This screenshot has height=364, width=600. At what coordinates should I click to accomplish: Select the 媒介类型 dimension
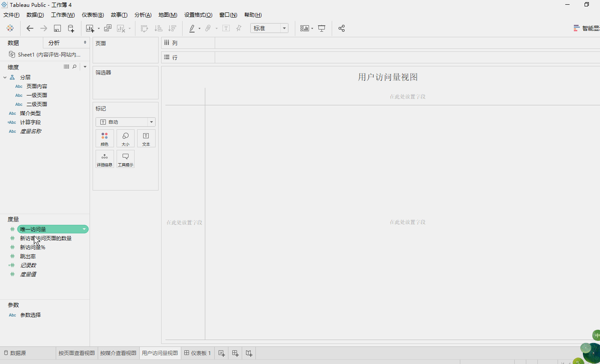point(30,113)
